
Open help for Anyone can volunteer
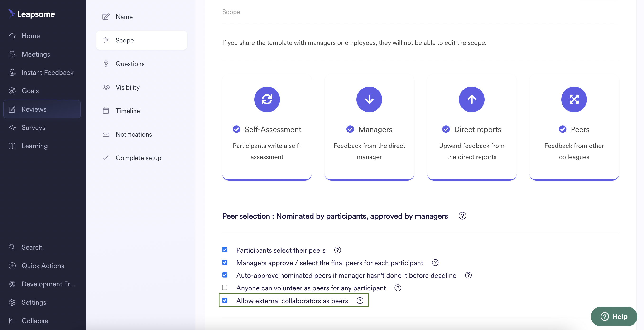(398, 288)
